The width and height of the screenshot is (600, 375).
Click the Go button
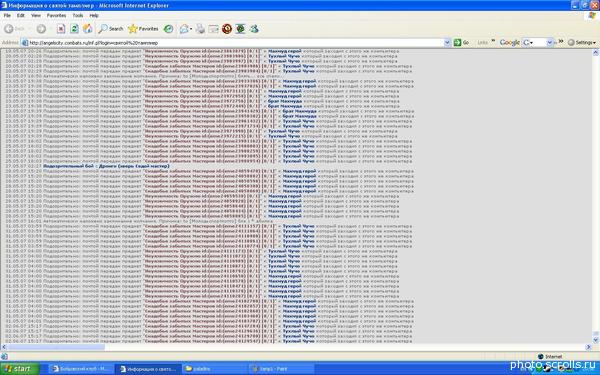coord(461,42)
